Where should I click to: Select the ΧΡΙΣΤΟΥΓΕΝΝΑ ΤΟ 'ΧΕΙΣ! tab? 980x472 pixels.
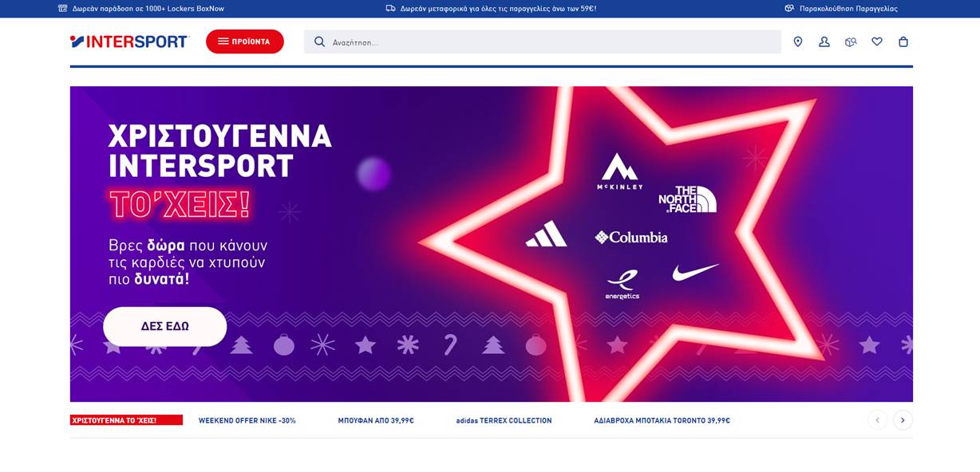[x=126, y=420]
